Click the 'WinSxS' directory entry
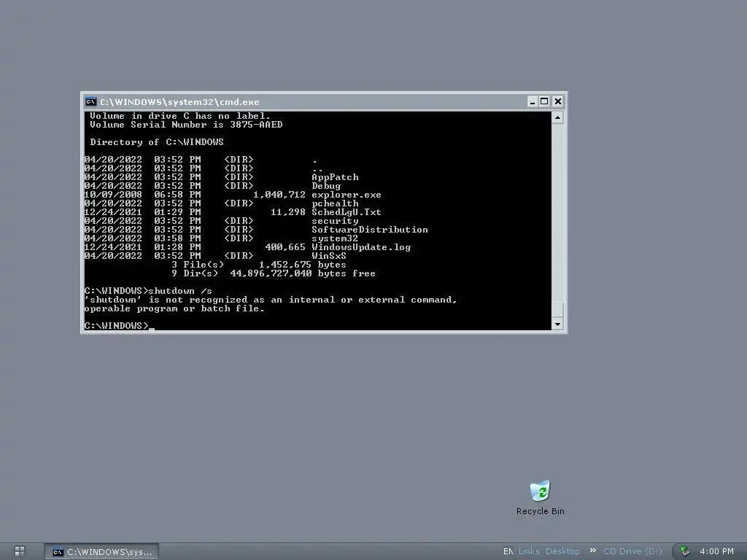This screenshot has height=560, width=747. click(329, 256)
